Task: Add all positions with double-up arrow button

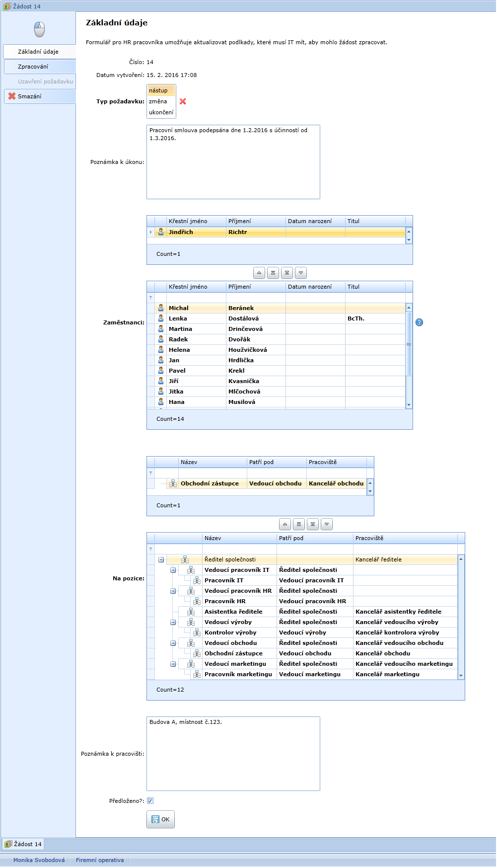Action: tap(299, 524)
